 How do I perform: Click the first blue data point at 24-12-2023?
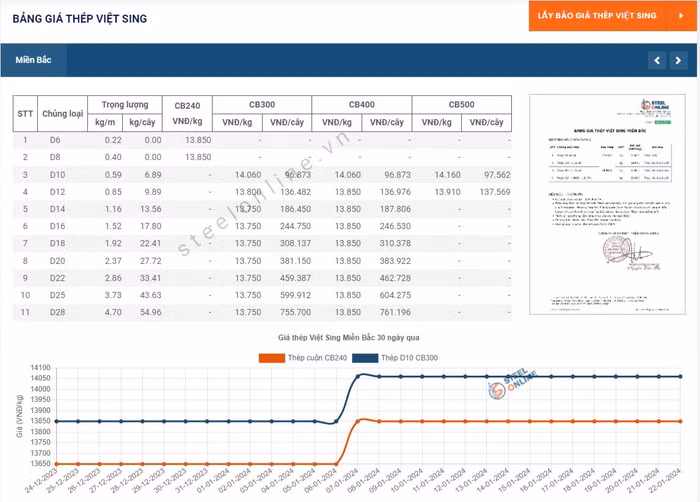(x=55, y=421)
